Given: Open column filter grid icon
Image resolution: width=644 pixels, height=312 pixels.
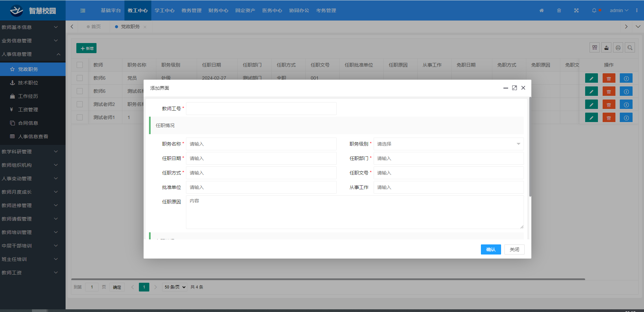Looking at the screenshot, I should tap(595, 48).
